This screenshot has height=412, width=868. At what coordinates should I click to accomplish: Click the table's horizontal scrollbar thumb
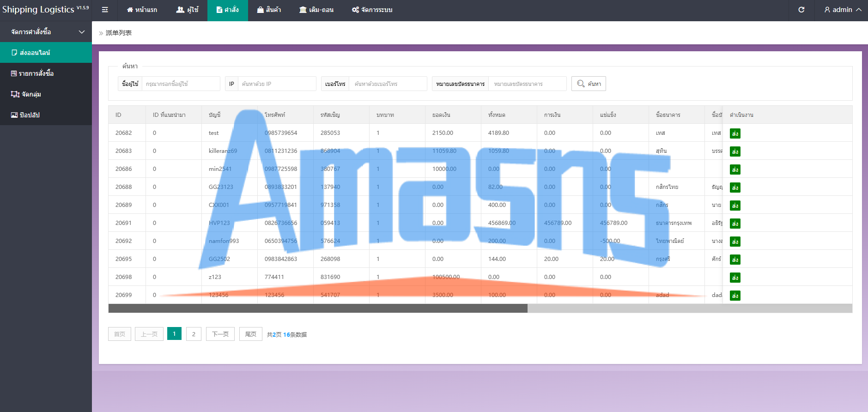(x=318, y=308)
